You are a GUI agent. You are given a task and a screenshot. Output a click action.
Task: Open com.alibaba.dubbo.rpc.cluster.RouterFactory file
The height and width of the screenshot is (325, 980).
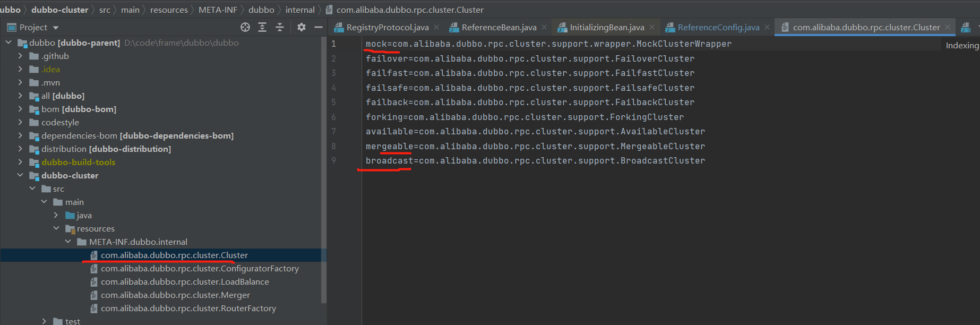(x=188, y=308)
